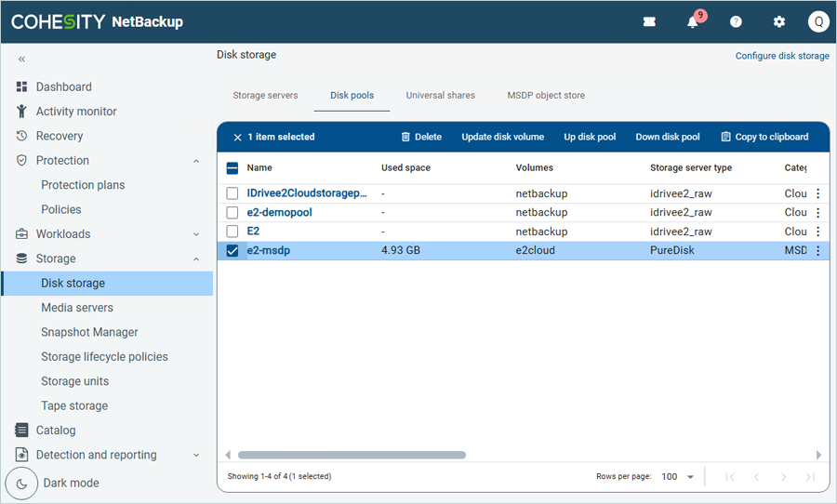Open the settings gear icon
This screenshot has width=837, height=504.
pos(779,22)
